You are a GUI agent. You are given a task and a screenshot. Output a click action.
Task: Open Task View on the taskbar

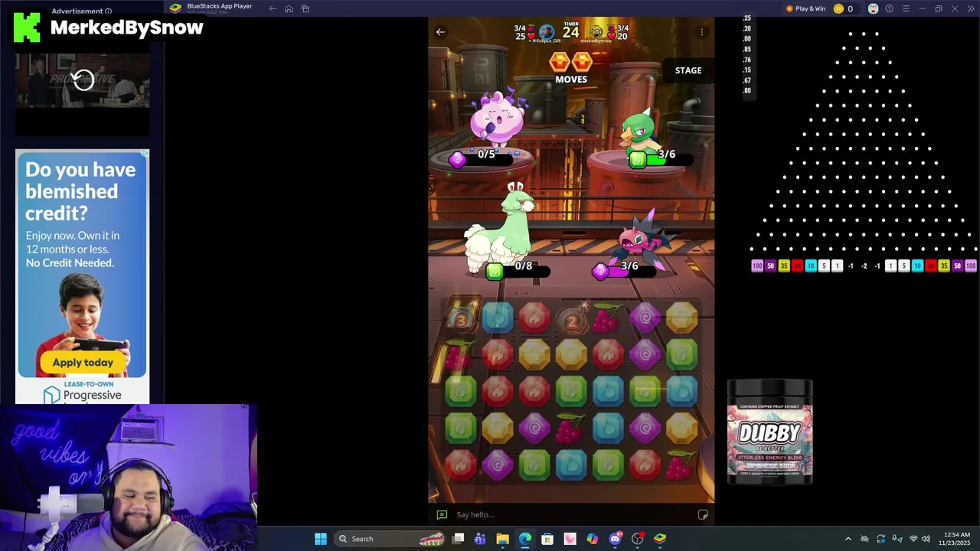[458, 539]
